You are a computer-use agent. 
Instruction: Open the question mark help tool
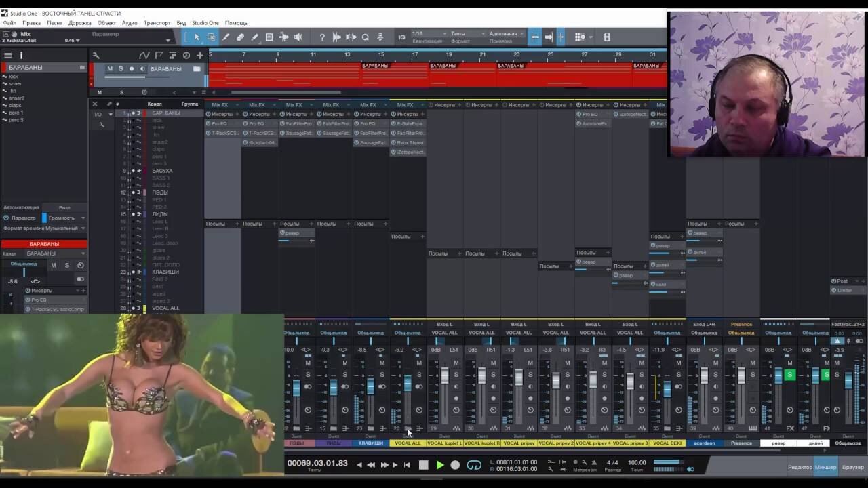click(x=322, y=37)
